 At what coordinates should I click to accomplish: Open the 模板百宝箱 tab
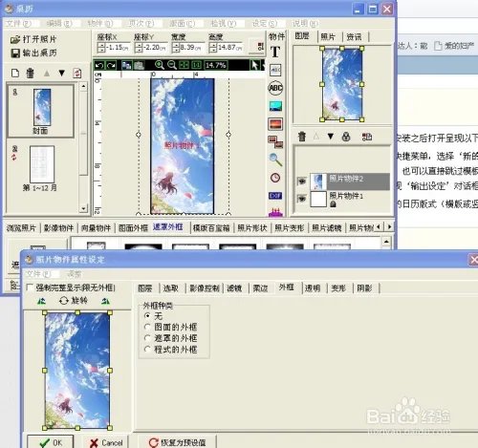point(211,228)
